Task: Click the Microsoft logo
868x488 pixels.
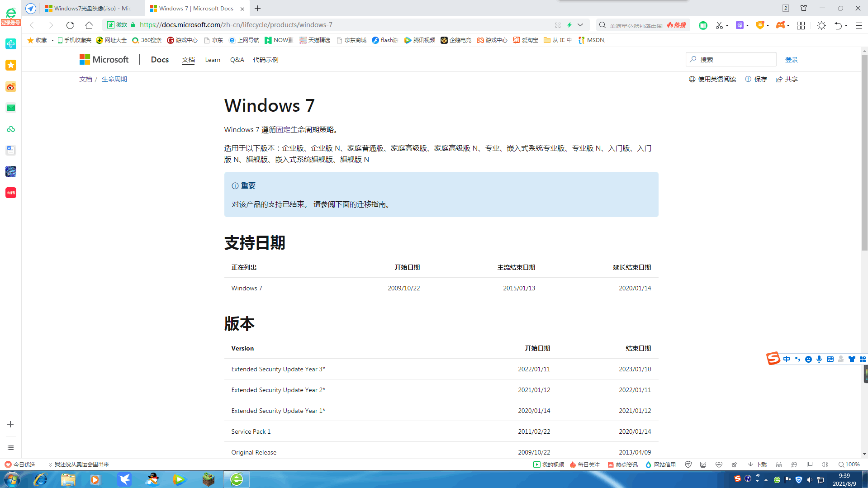Action: pos(104,59)
